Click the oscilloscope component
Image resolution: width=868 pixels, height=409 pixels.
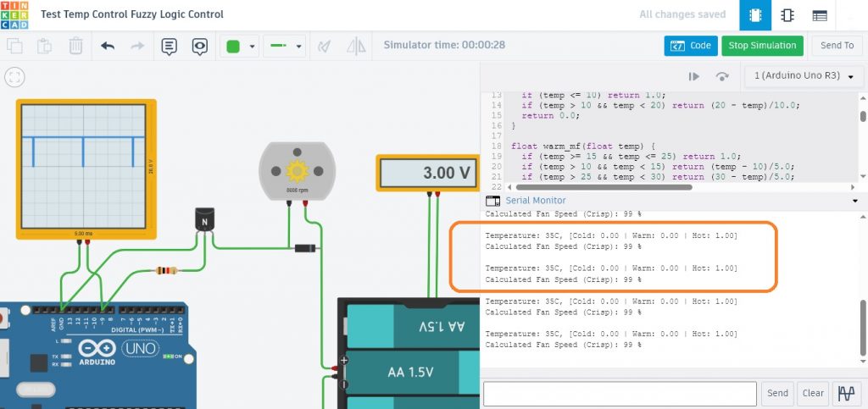(86, 169)
